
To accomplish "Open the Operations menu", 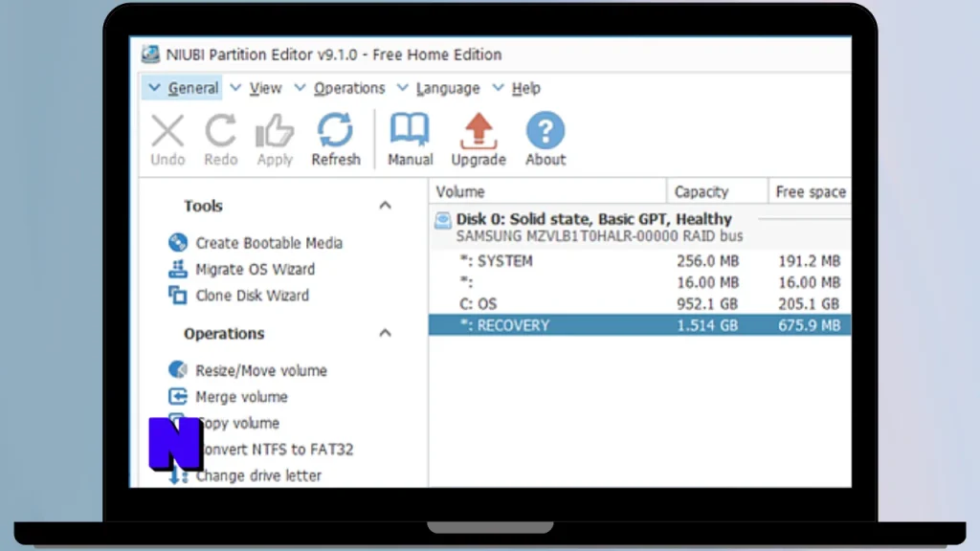I will 349,88.
